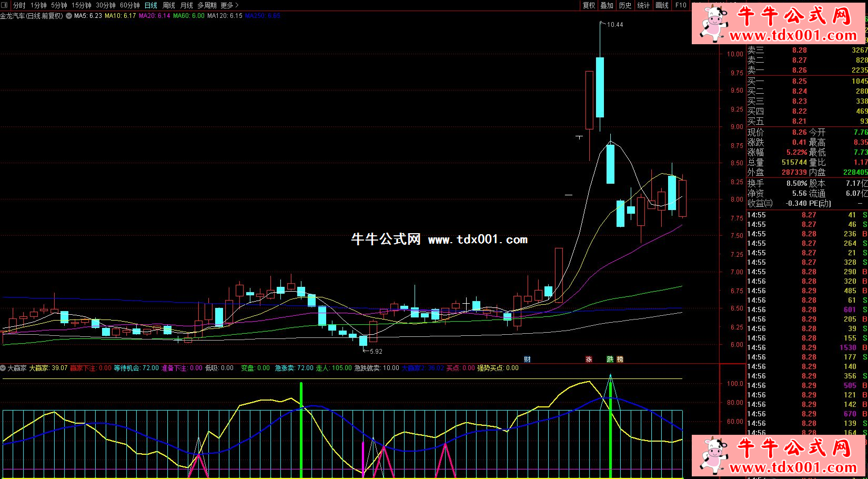Open the 统计 statistics button
Screen dimensions: 868x479
tap(643, 5)
